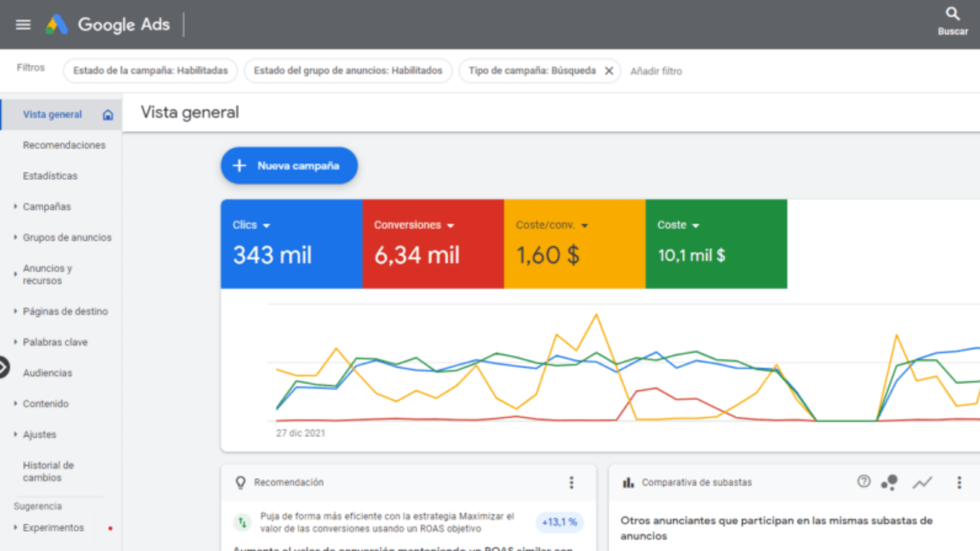The width and height of the screenshot is (980, 551).
Task: Open Recomendación card three-dot menu
Action: click(x=571, y=482)
